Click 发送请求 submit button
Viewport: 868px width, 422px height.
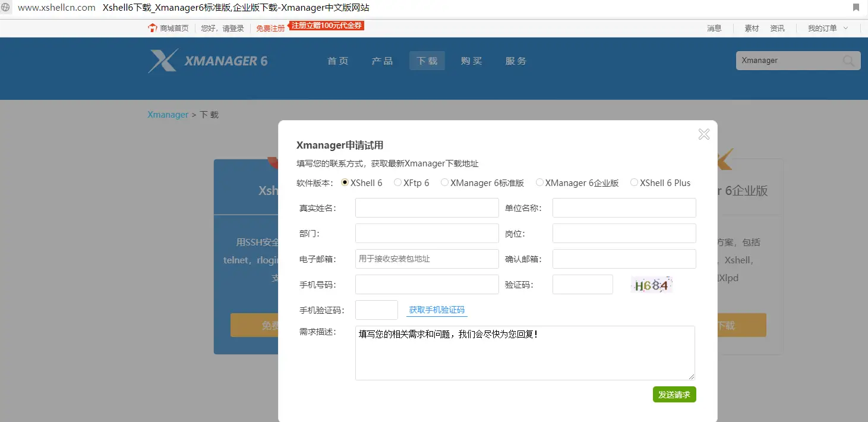click(x=674, y=395)
